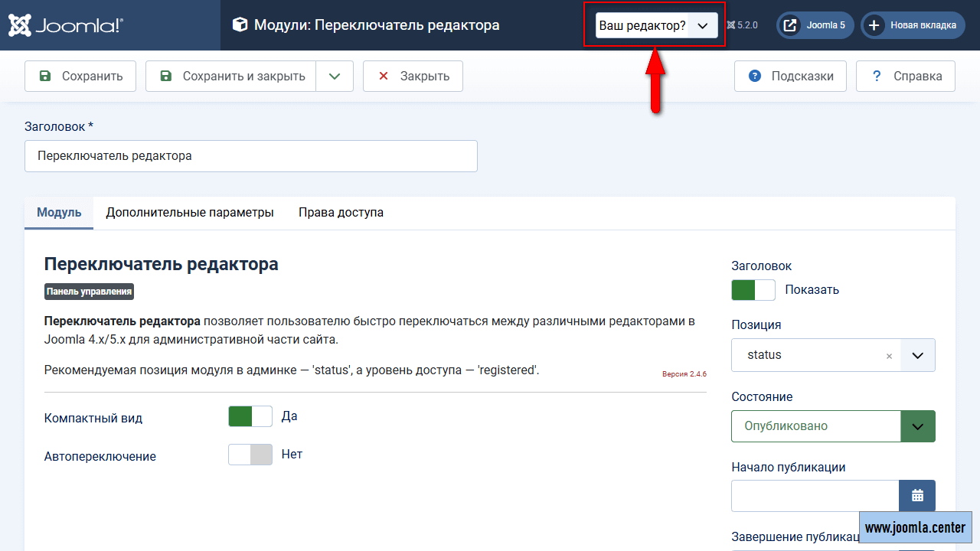Image resolution: width=980 pixels, height=551 pixels.
Task: Click the Joomla version 5.2.0 badge
Action: tap(742, 25)
